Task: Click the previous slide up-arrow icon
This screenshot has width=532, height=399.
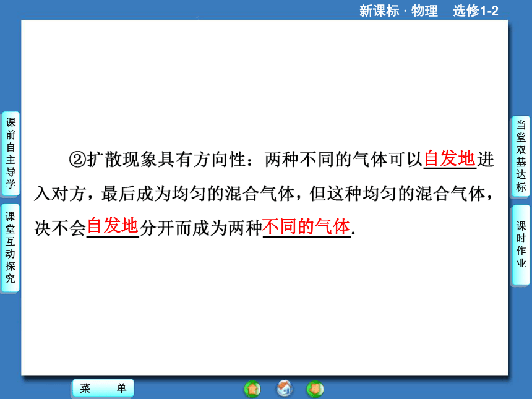Action: click(252, 389)
